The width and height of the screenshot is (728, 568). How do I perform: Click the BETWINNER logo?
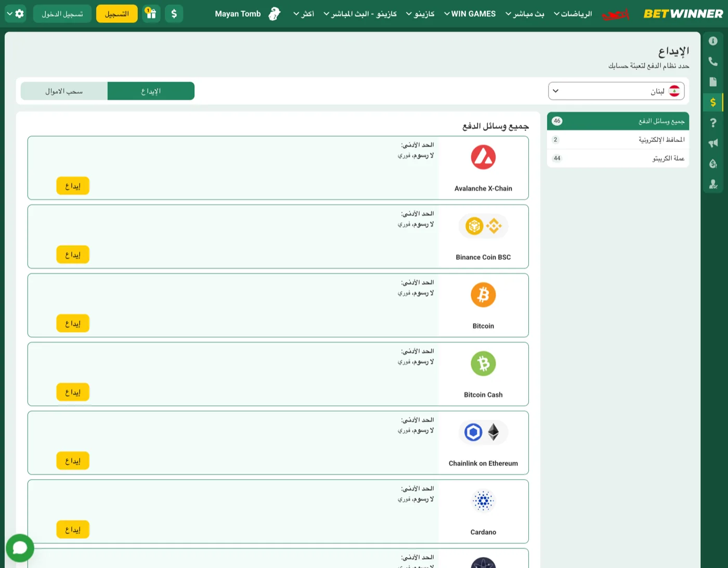pyautogui.click(x=683, y=14)
